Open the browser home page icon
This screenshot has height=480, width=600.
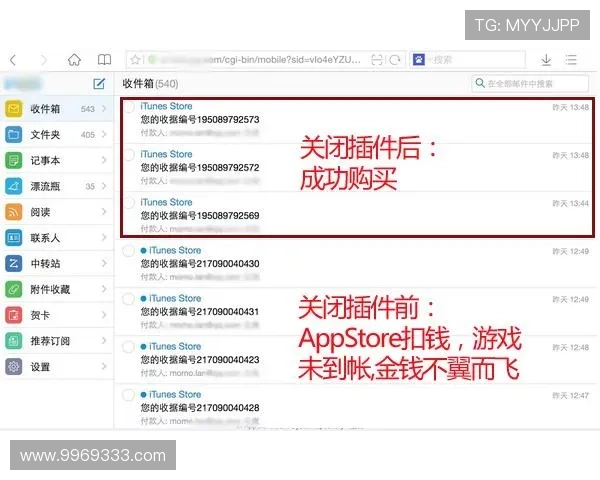(74, 60)
